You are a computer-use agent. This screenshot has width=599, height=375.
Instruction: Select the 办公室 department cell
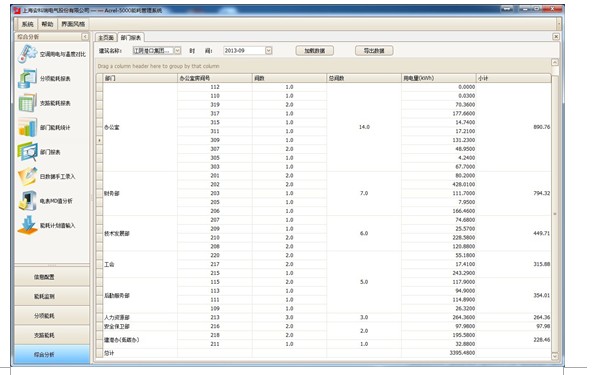[140, 127]
